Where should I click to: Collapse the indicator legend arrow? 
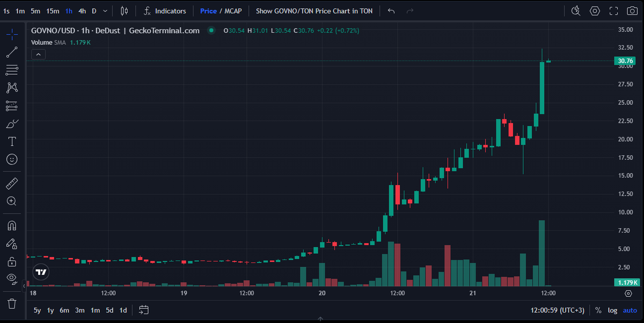click(x=39, y=54)
